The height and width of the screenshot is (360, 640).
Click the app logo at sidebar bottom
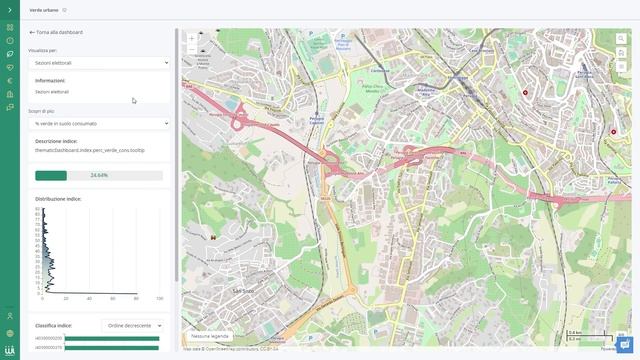coord(10,350)
